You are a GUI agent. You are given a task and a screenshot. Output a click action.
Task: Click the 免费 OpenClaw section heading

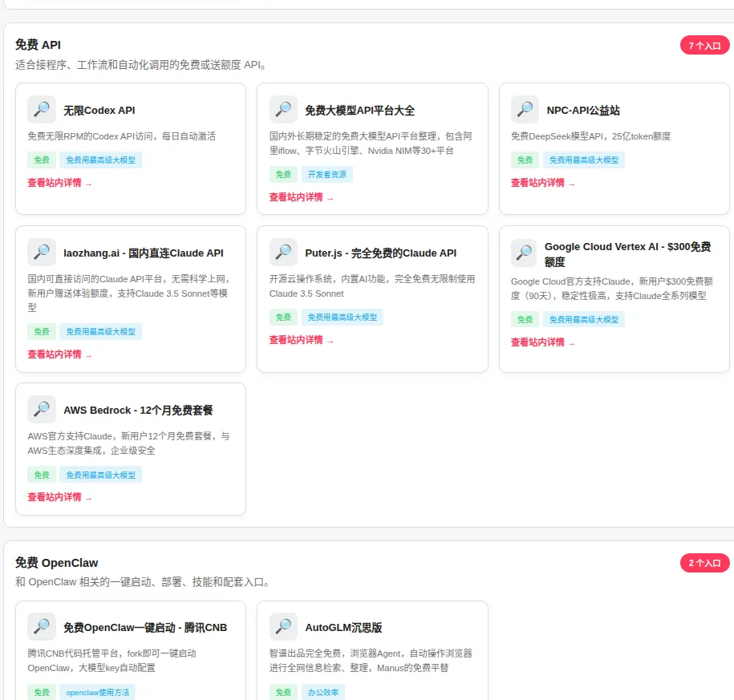point(57,562)
